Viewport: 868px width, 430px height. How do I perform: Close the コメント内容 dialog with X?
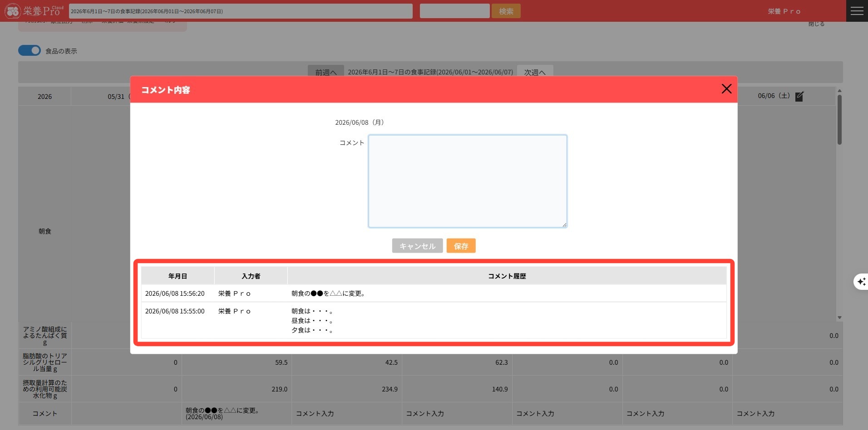click(x=726, y=89)
